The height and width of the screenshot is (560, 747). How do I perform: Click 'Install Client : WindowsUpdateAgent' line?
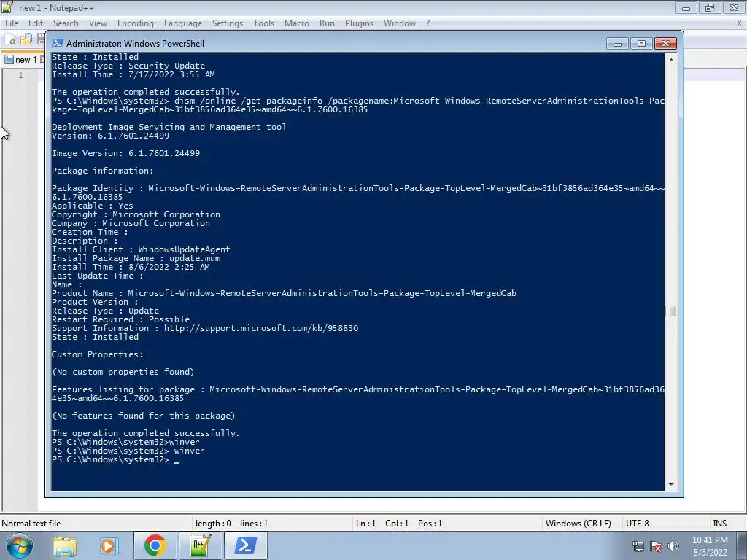(x=141, y=249)
